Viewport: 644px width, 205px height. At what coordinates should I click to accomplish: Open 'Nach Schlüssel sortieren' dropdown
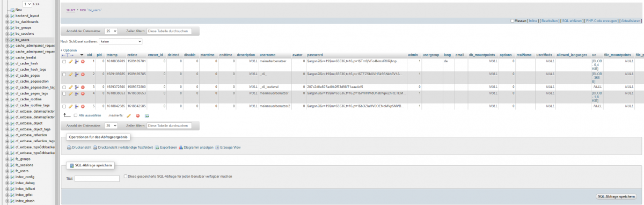tap(120, 41)
